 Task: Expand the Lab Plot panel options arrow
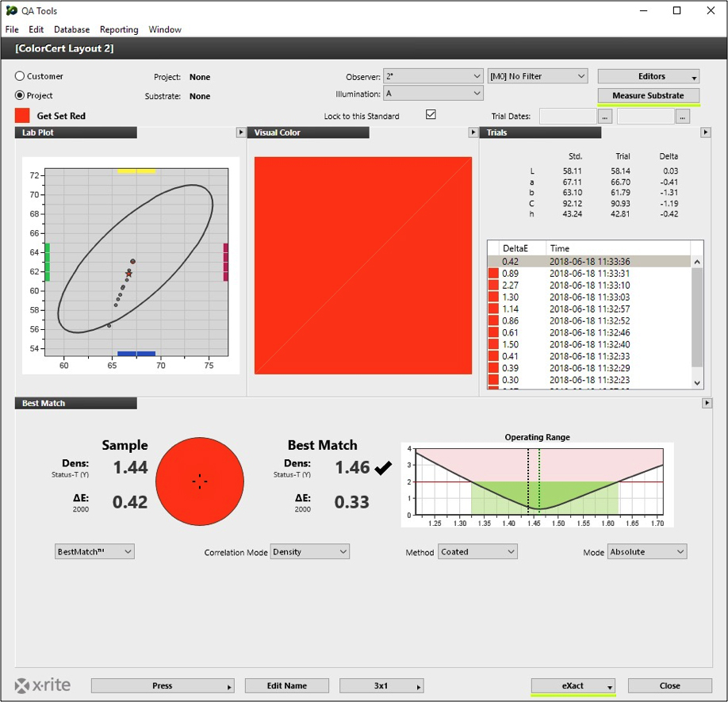(x=240, y=132)
